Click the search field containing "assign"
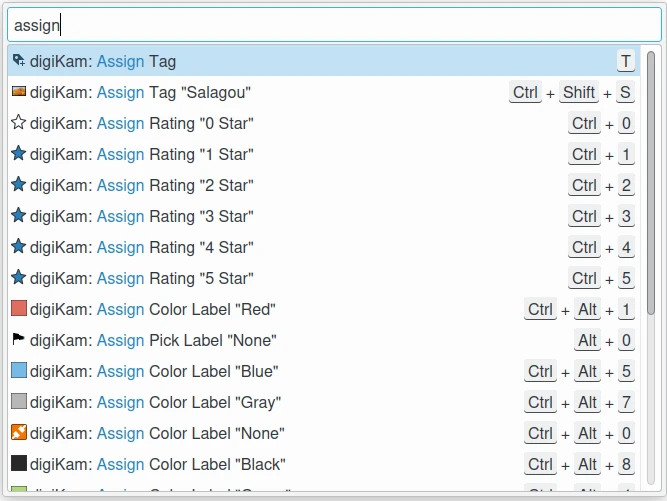This screenshot has width=667, height=501. (333, 25)
